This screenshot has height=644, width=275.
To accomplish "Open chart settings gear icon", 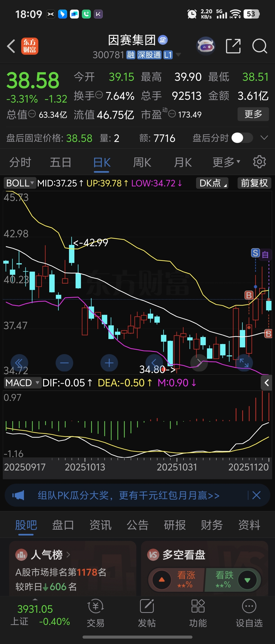I will pos(259,162).
